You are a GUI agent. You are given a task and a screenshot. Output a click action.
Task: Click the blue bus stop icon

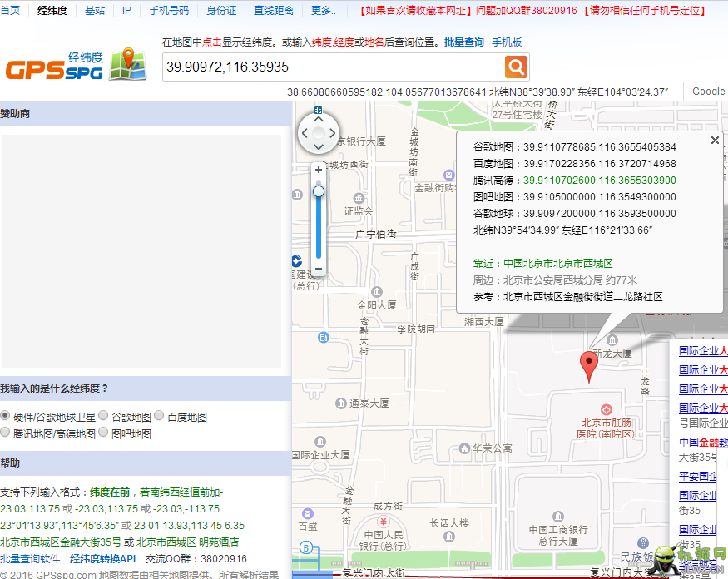click(324, 338)
